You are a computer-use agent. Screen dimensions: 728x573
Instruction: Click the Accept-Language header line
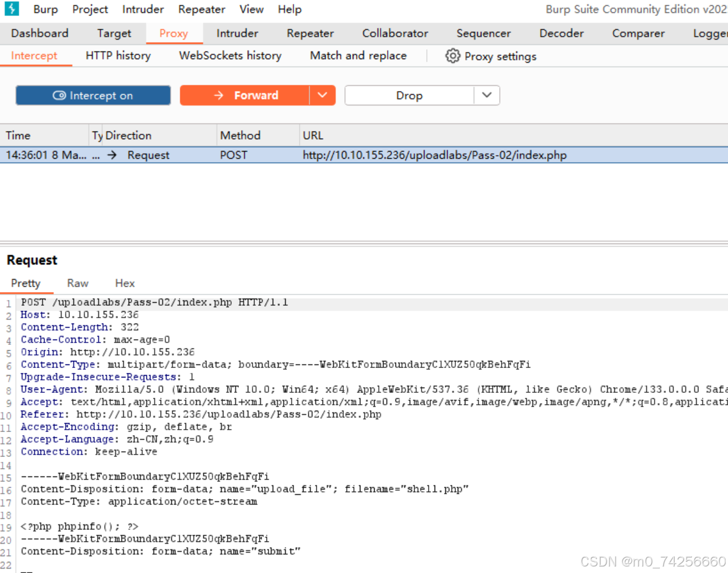coord(117,439)
